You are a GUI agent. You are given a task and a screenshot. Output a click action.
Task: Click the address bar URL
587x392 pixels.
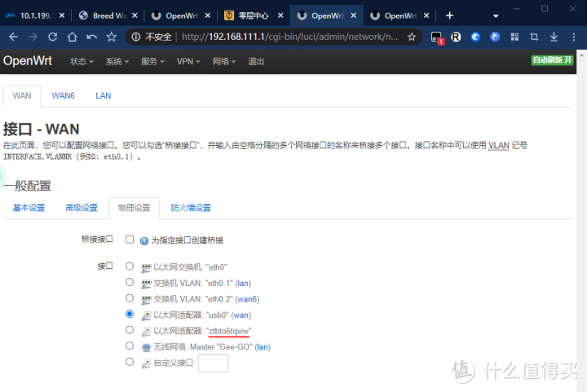289,37
